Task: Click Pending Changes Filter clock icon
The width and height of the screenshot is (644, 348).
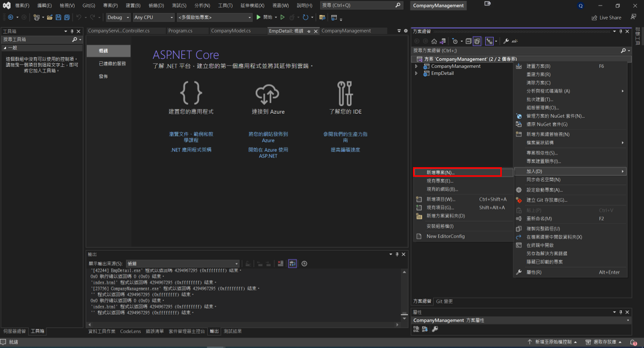Action: tap(455, 41)
